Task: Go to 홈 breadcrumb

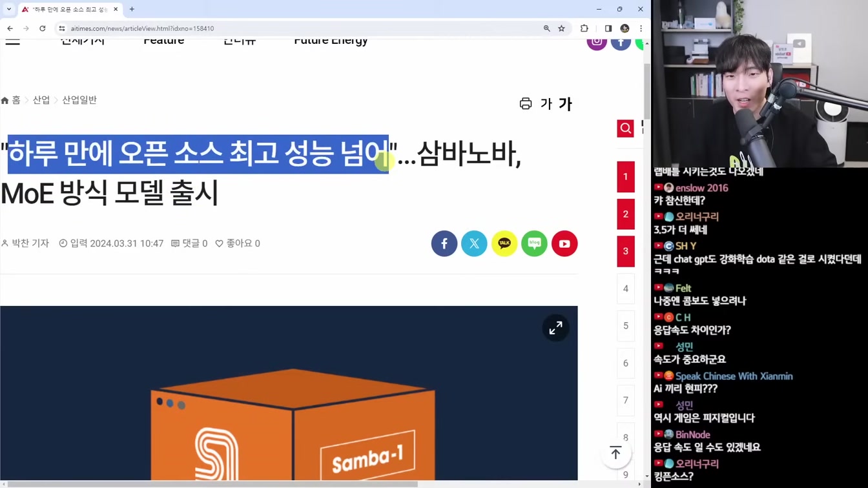Action: click(11, 100)
